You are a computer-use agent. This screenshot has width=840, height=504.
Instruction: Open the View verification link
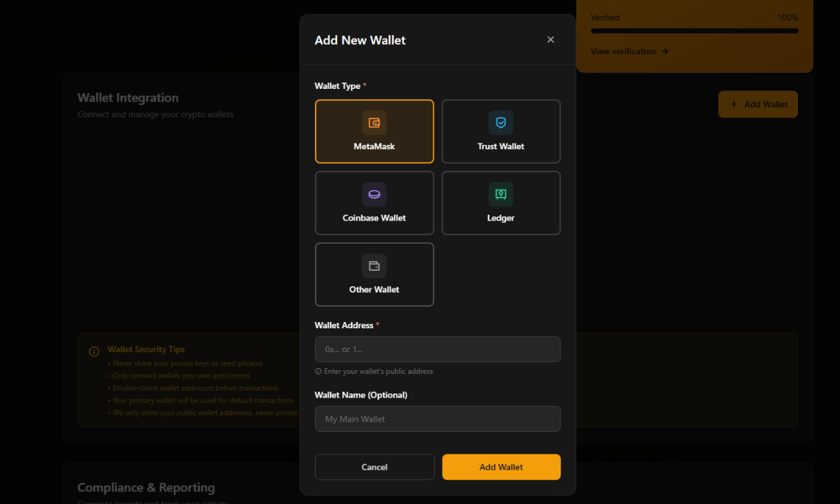point(624,51)
